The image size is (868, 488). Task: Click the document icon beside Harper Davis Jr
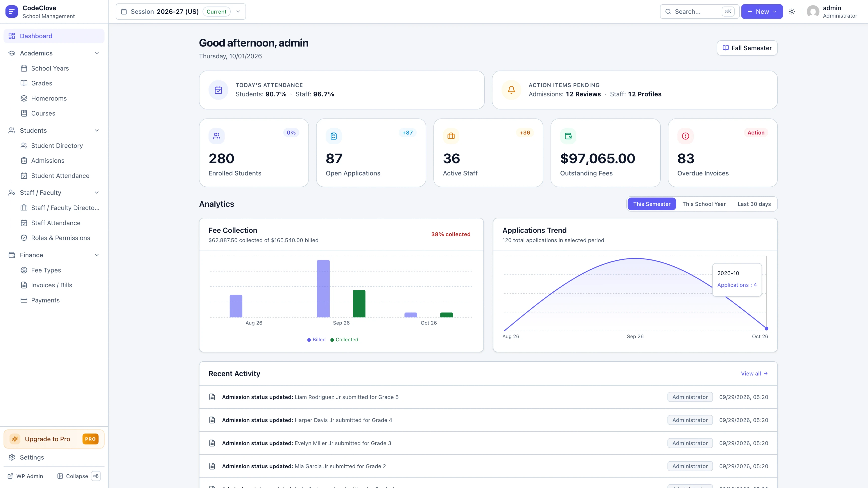click(212, 420)
